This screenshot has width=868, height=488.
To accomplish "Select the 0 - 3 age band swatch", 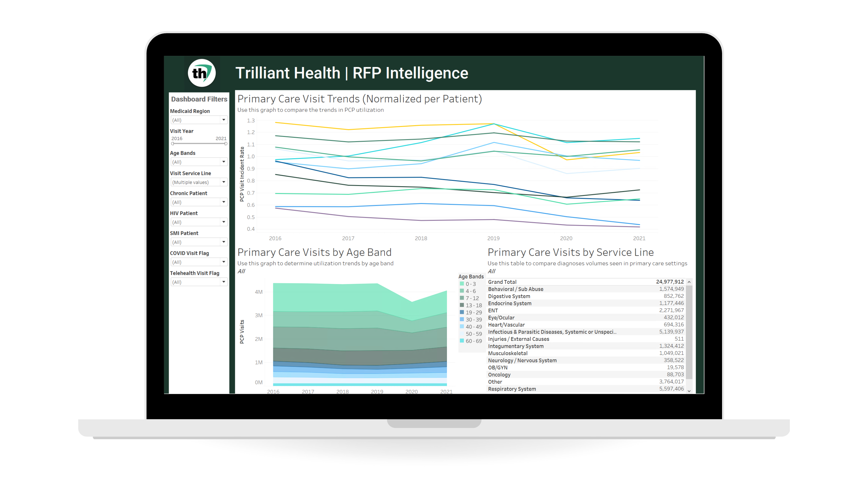I will click(462, 284).
